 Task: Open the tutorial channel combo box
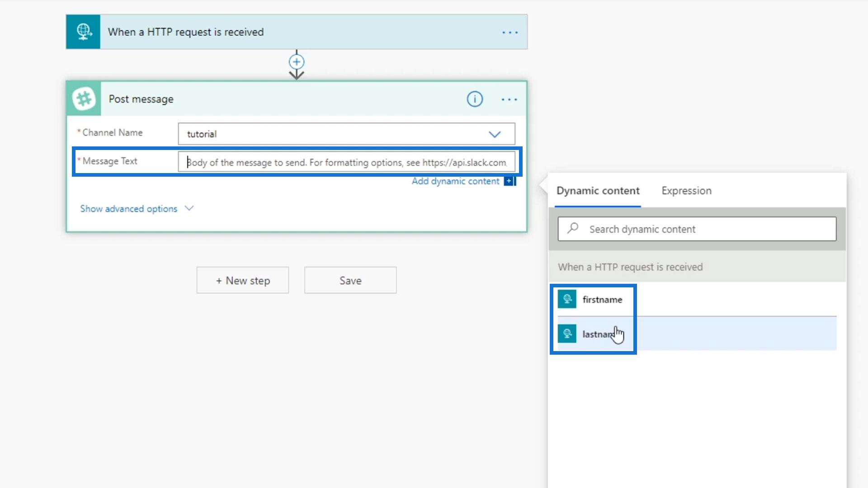[335, 134]
